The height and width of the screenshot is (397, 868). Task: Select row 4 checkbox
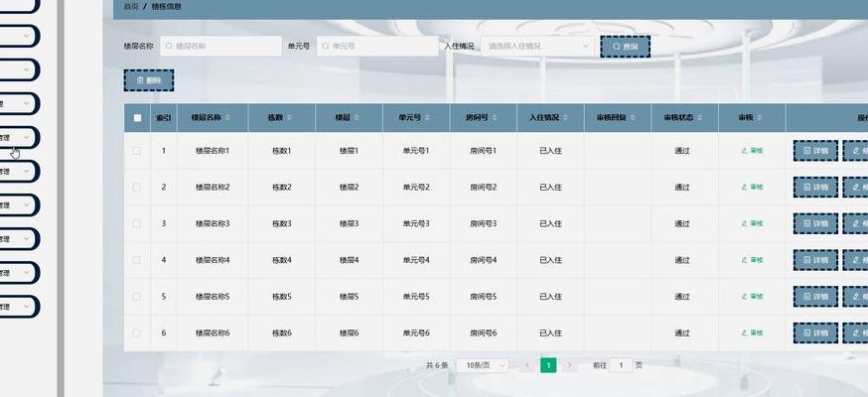click(137, 260)
